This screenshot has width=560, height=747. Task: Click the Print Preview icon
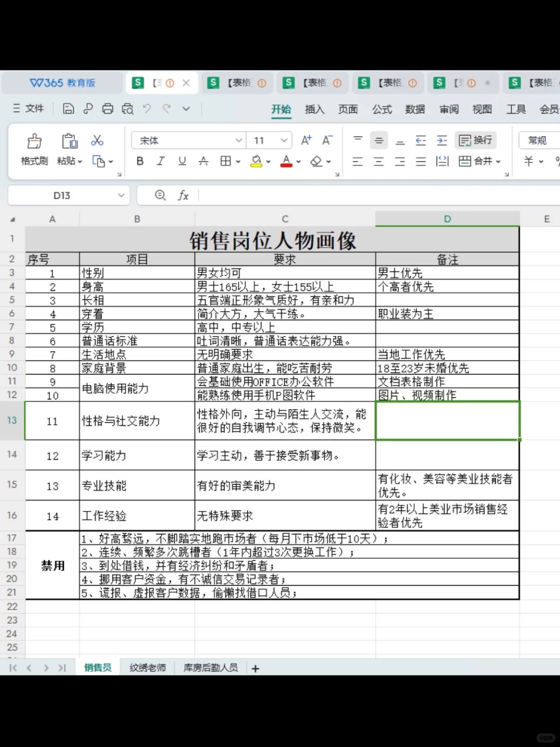(128, 108)
